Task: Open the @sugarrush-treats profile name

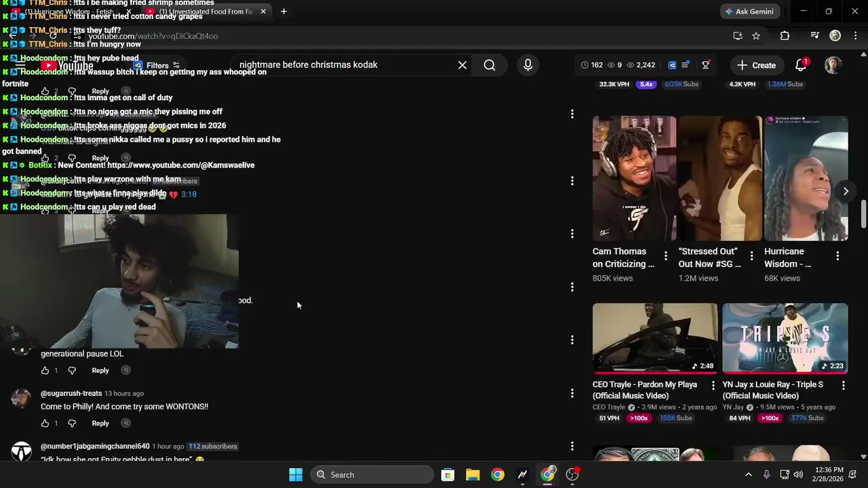Action: pos(71,394)
